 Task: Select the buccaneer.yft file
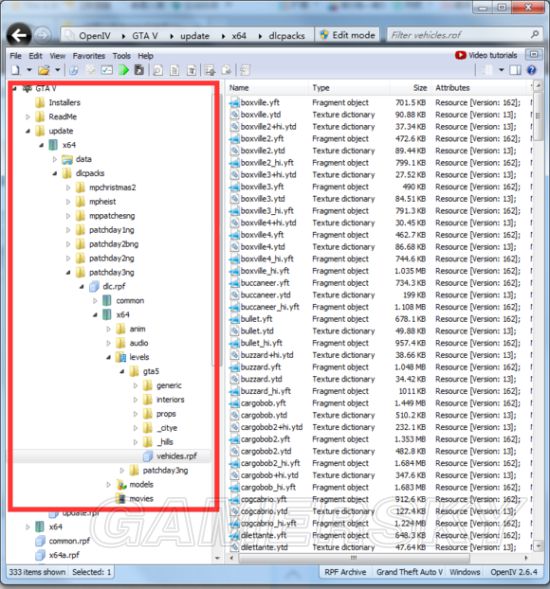pyautogui.click(x=265, y=283)
